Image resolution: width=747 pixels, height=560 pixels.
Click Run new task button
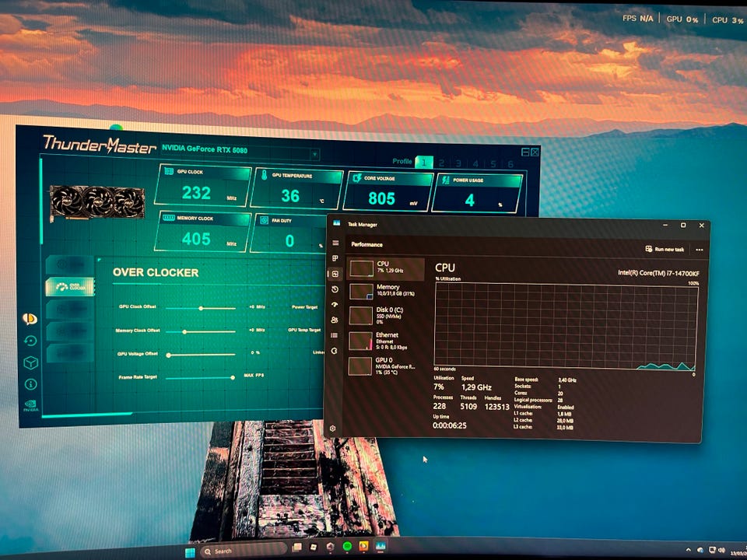click(665, 249)
